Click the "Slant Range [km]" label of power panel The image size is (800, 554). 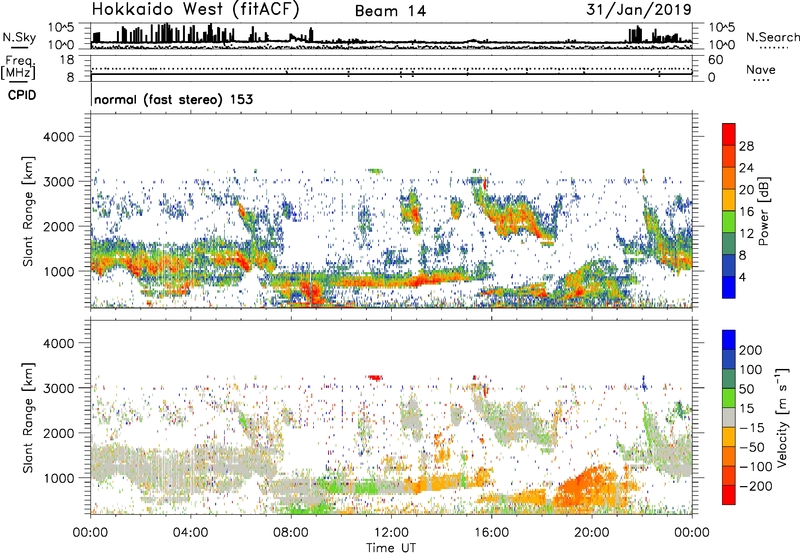pos(28,211)
